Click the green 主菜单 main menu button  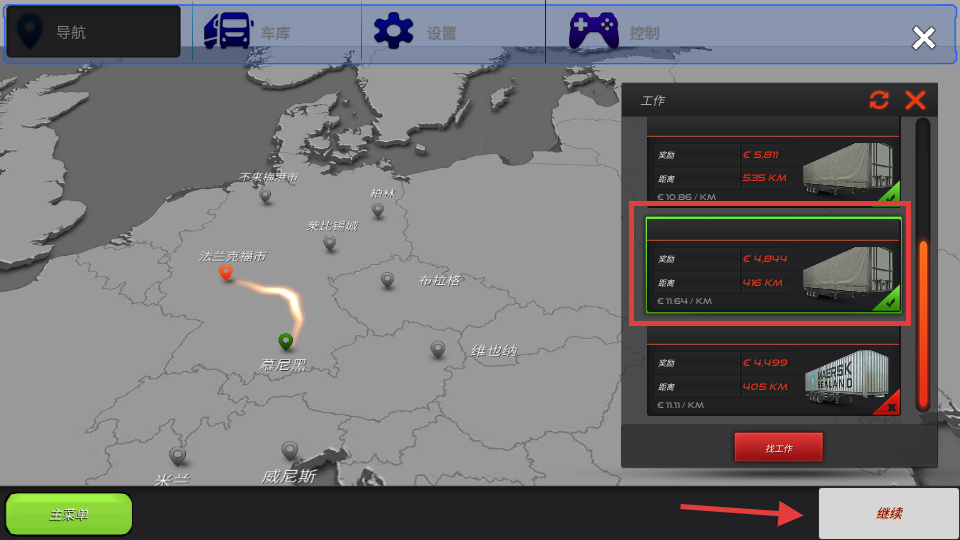[x=69, y=514]
